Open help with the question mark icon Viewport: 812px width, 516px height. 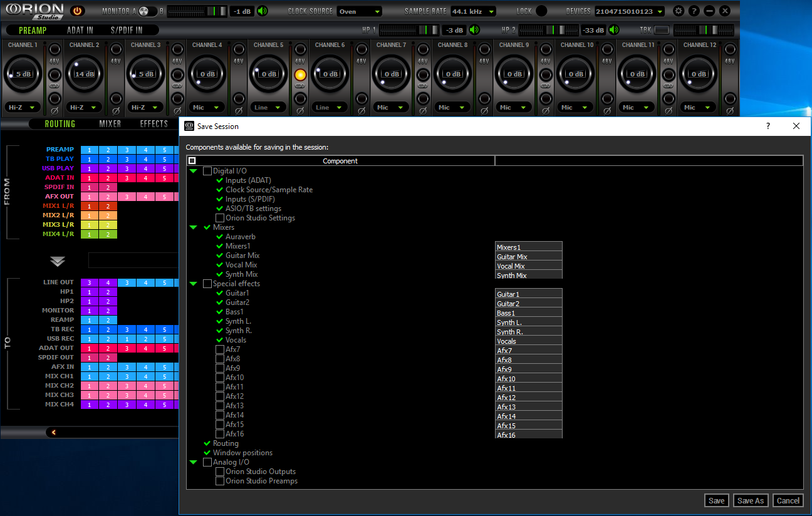click(694, 11)
